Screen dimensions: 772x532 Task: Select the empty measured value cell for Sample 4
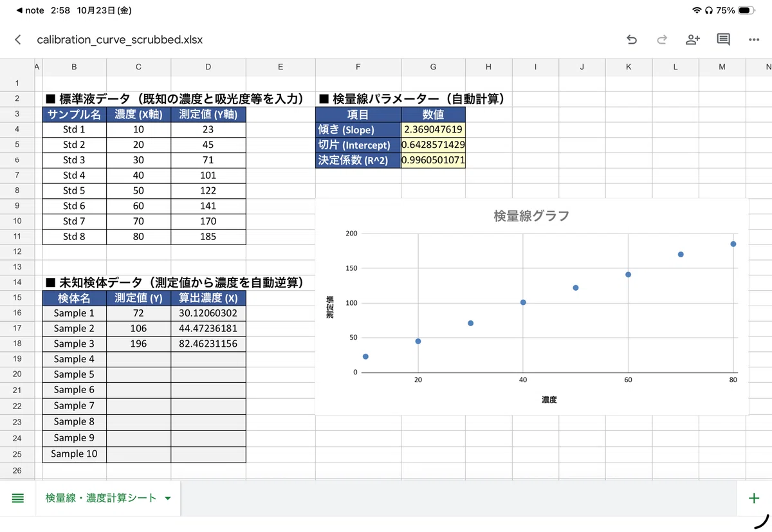pyautogui.click(x=139, y=359)
